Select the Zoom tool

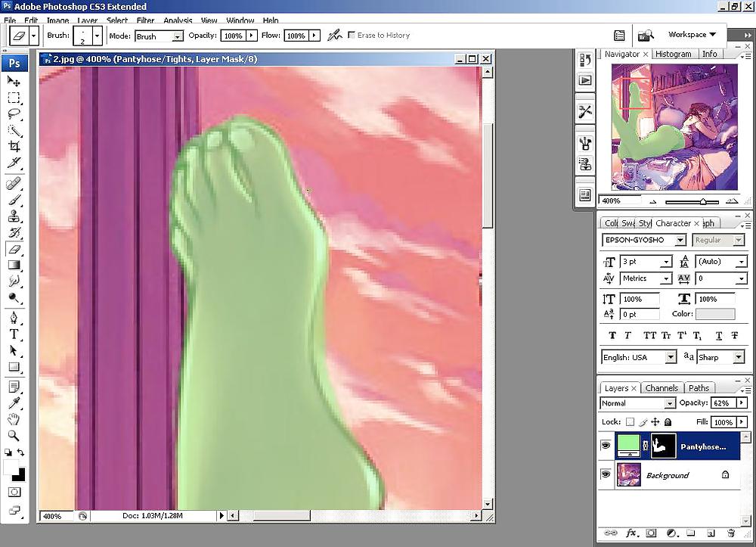click(14, 436)
